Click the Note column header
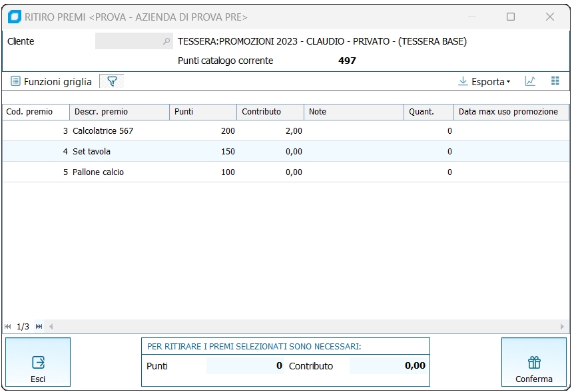Screen dimensions: 572x392 pyautogui.click(x=354, y=112)
